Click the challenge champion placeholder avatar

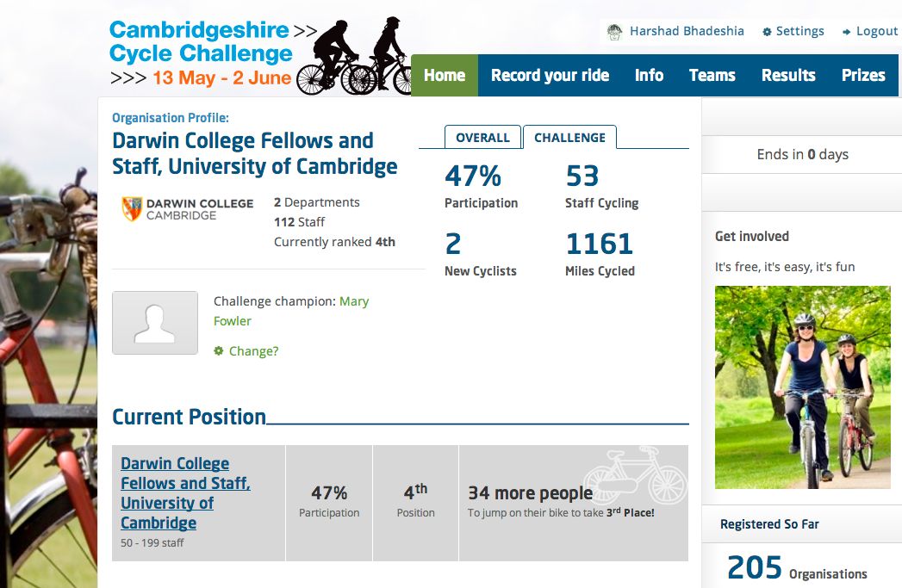coord(155,323)
